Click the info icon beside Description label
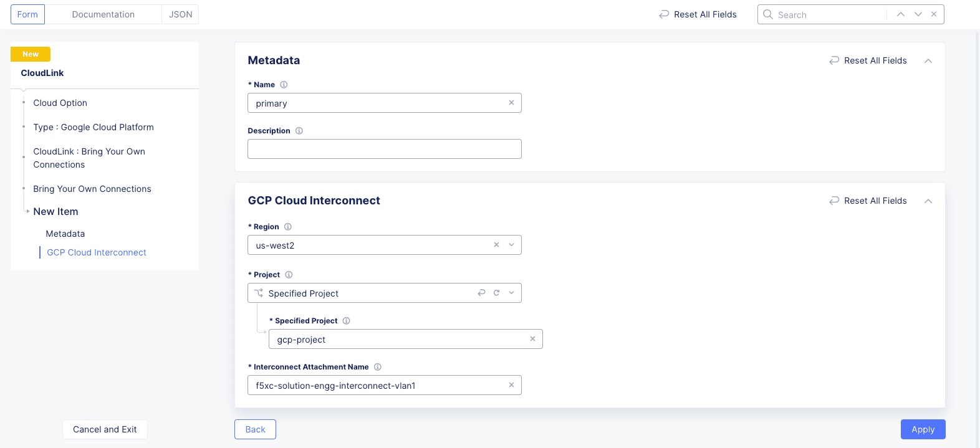980x448 pixels. [299, 131]
